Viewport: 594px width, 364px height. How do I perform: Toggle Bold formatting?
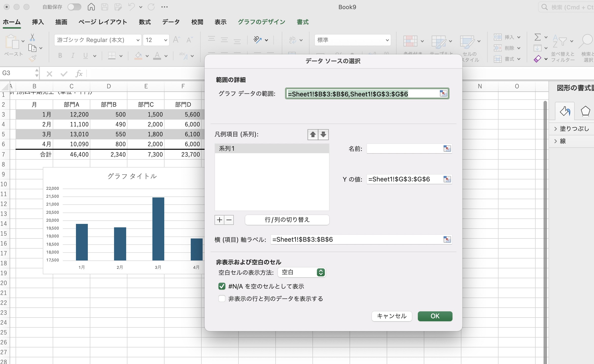(x=60, y=56)
